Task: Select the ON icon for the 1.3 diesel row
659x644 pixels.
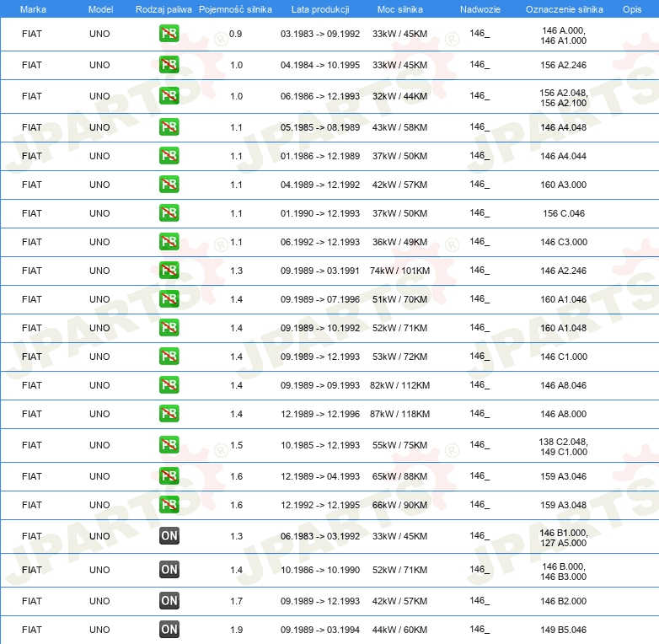Action: click(169, 536)
